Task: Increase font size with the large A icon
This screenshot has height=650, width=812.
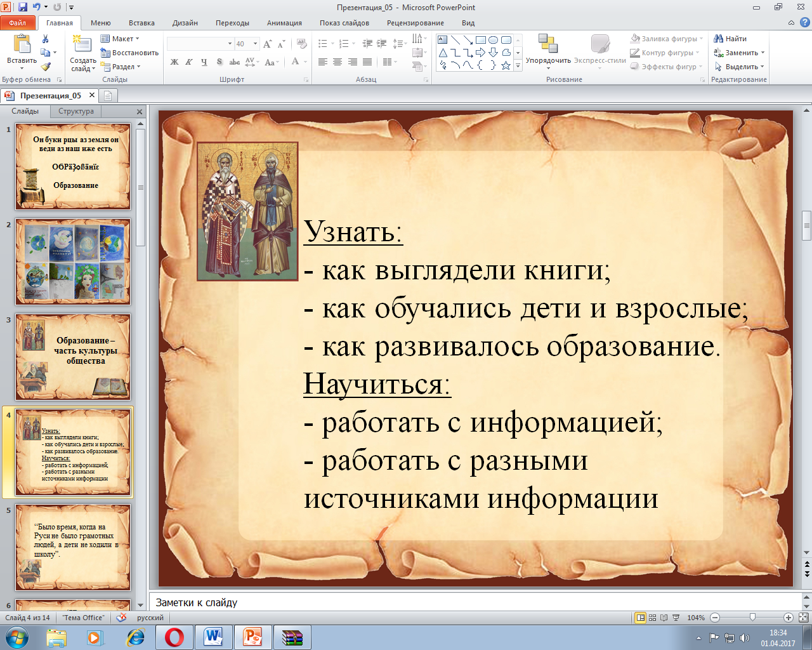Action: tap(267, 44)
